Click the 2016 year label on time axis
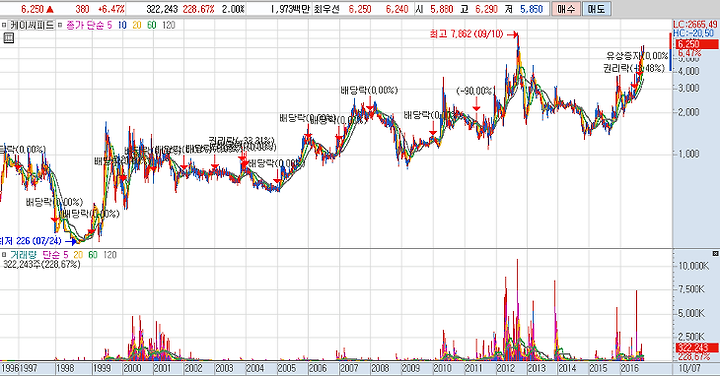 tap(629, 368)
